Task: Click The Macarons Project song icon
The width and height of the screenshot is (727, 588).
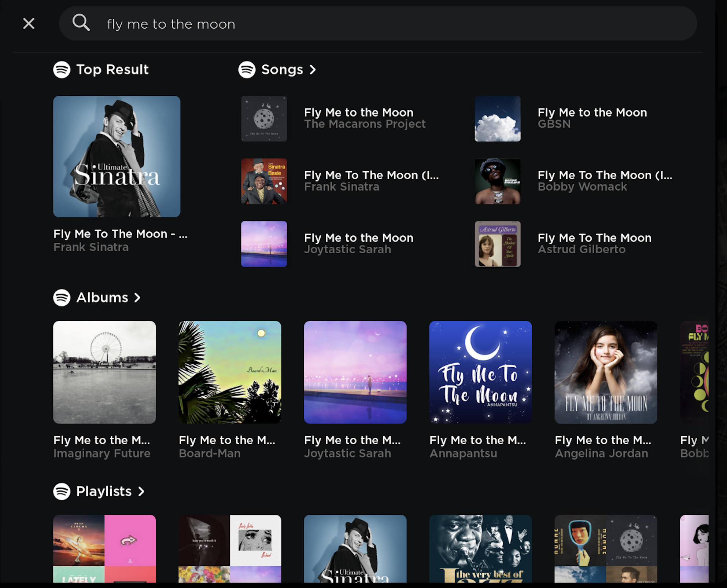Action: 264,118
